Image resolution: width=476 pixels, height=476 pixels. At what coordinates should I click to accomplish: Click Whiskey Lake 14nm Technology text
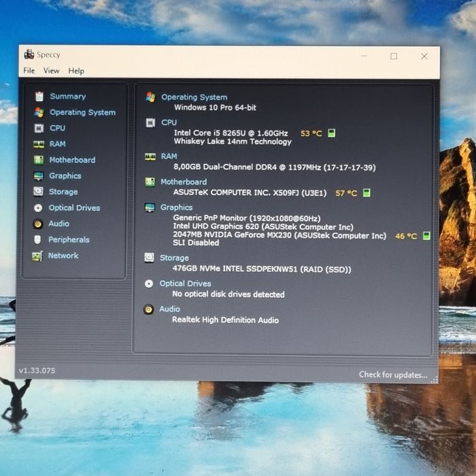click(x=233, y=141)
